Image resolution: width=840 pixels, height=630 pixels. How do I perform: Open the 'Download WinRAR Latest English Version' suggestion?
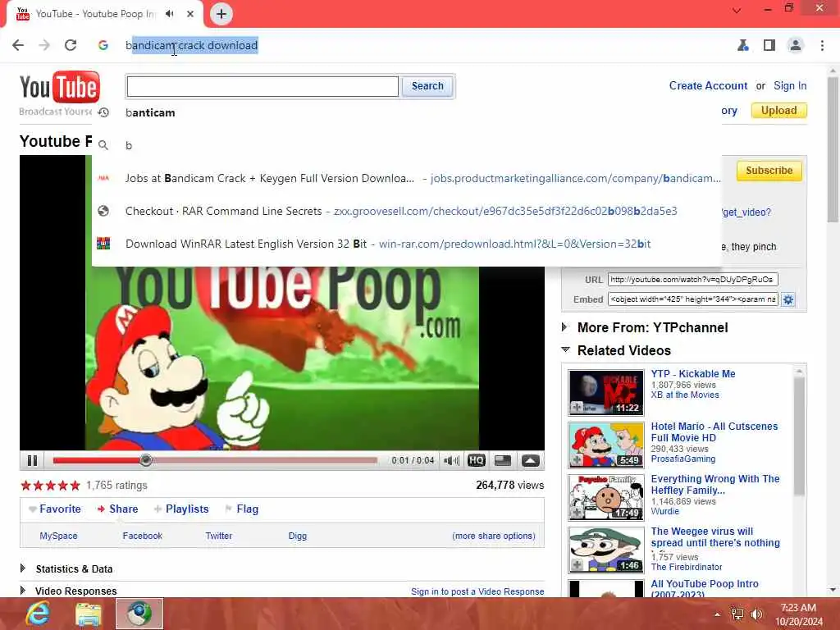(407, 244)
